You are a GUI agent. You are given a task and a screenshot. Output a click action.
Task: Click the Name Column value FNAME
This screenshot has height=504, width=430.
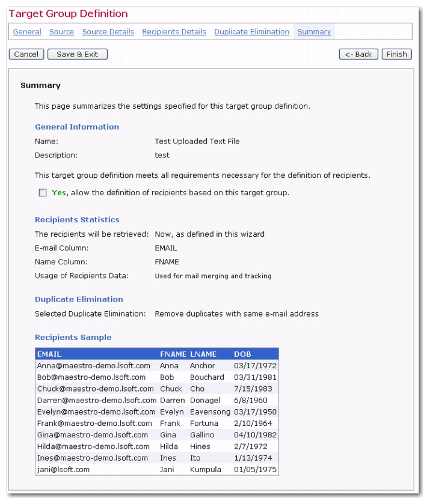[x=167, y=262]
